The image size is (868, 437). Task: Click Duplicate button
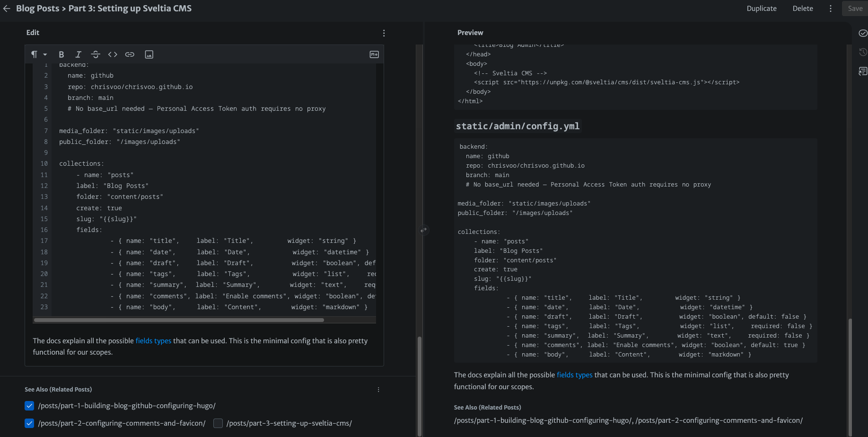point(762,9)
